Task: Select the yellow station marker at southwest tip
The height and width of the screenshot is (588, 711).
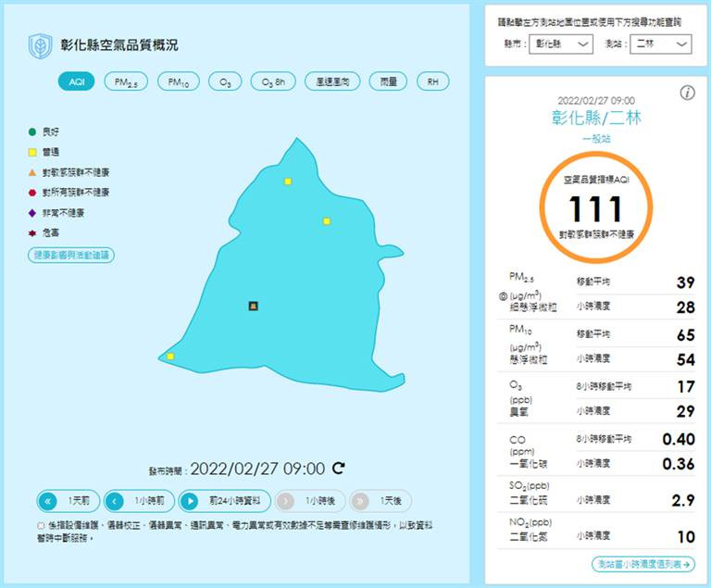Action: pos(170,357)
